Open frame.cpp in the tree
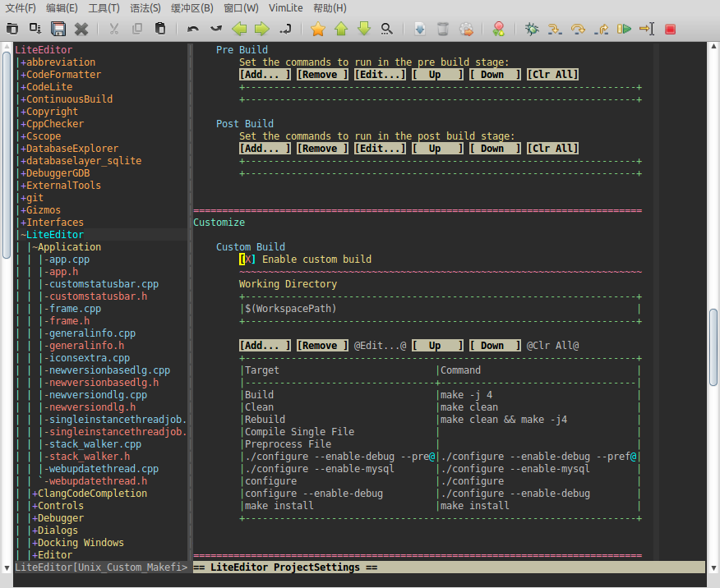This screenshot has height=588, width=720. pyautogui.click(x=75, y=309)
